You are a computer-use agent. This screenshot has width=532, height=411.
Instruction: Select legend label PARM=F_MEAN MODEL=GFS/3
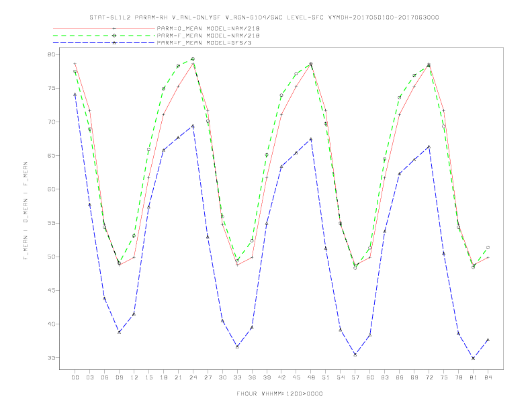pyautogui.click(x=204, y=43)
